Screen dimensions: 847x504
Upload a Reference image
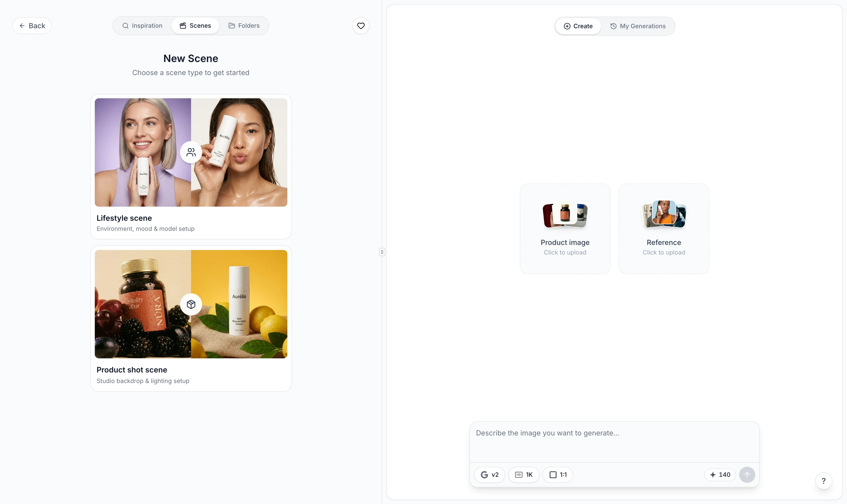click(663, 229)
